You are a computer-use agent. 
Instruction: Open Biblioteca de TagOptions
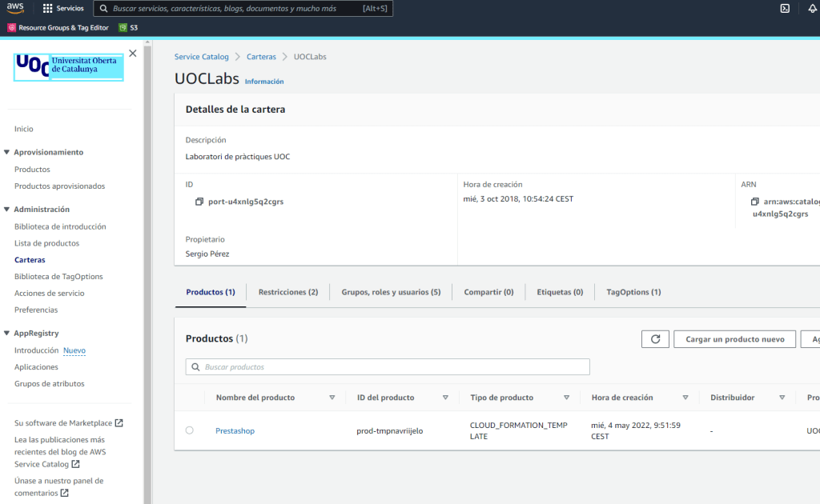click(58, 276)
